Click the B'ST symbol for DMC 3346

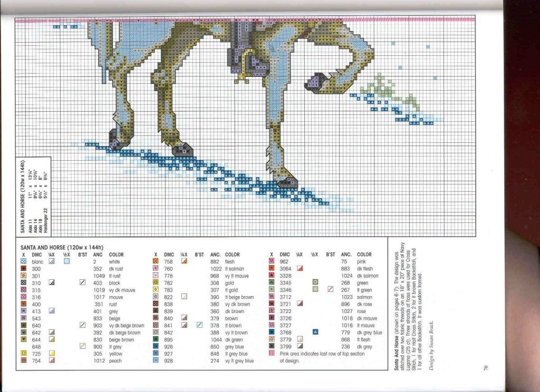[330, 290]
